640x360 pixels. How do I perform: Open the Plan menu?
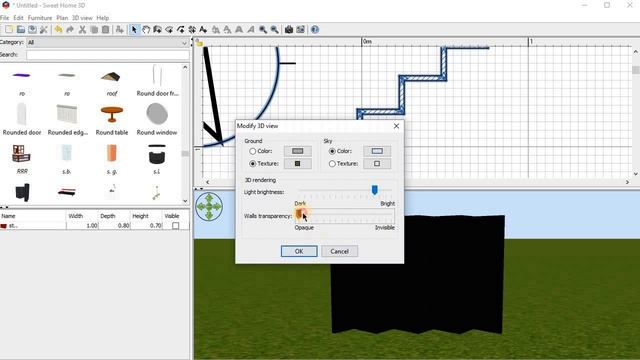tap(62, 18)
